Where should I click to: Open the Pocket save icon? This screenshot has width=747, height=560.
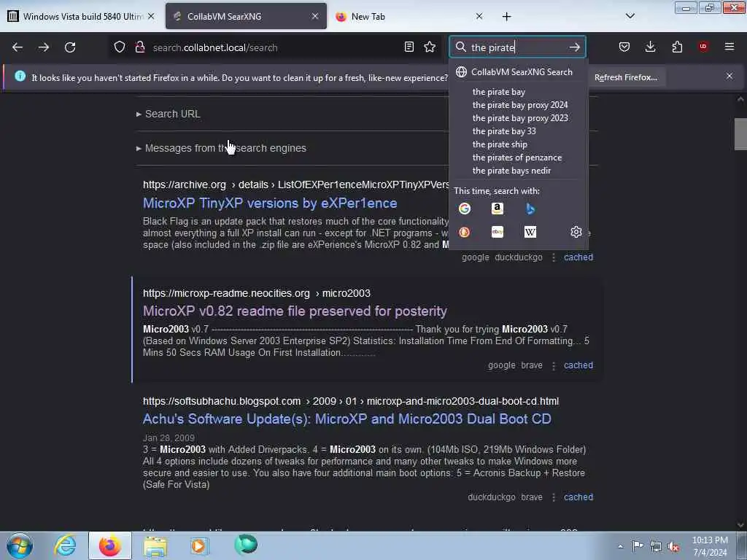[x=624, y=47]
